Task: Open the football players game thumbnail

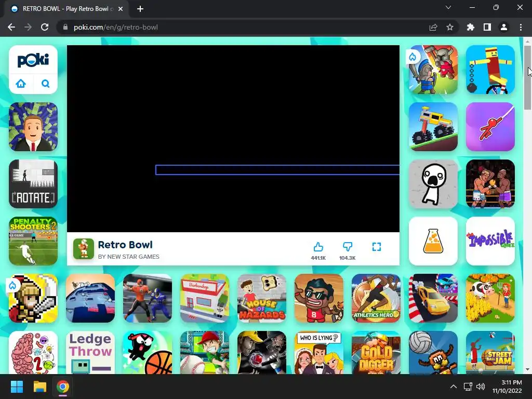Action: 148,298
